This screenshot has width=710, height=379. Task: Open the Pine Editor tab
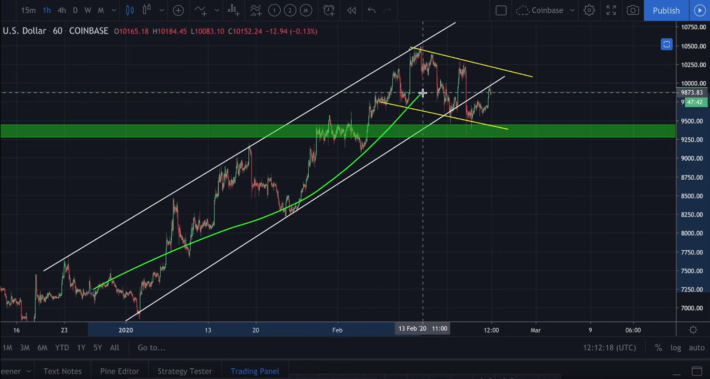(120, 371)
